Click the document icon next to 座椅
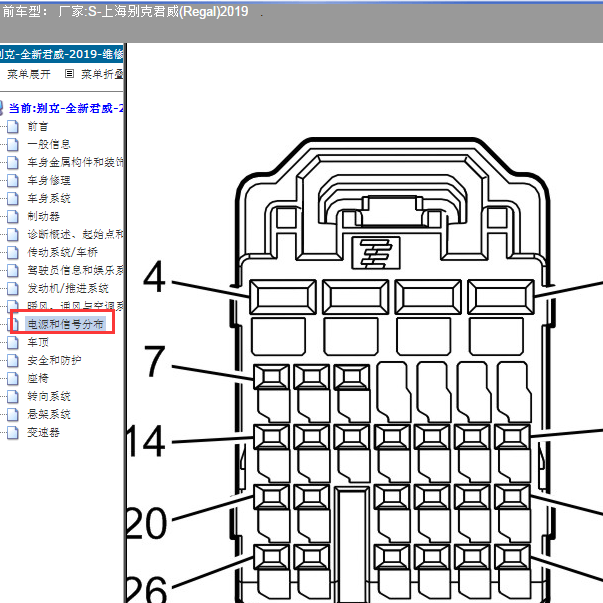This screenshot has height=603, width=603. [x=13, y=378]
